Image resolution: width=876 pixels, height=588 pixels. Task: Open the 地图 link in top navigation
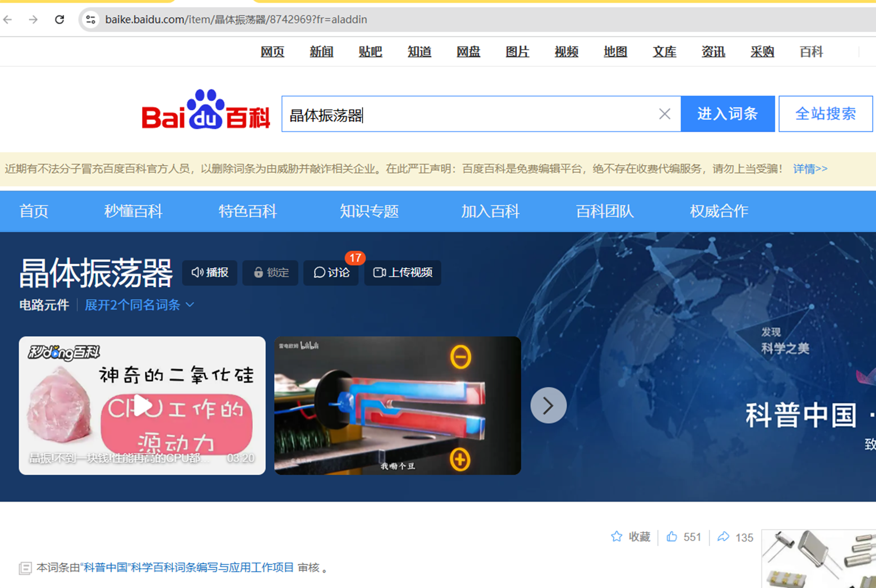(615, 52)
